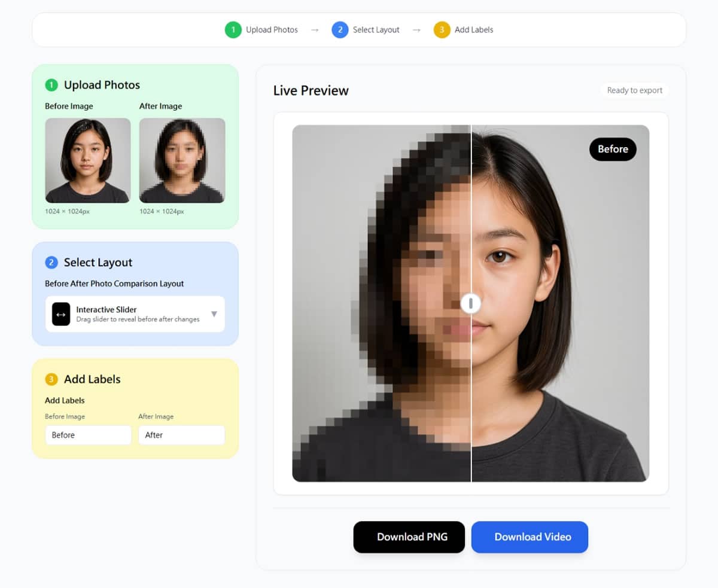Click the green number badge beside Upload Photos heading
Viewport: 718px width, 588px height.
(51, 85)
